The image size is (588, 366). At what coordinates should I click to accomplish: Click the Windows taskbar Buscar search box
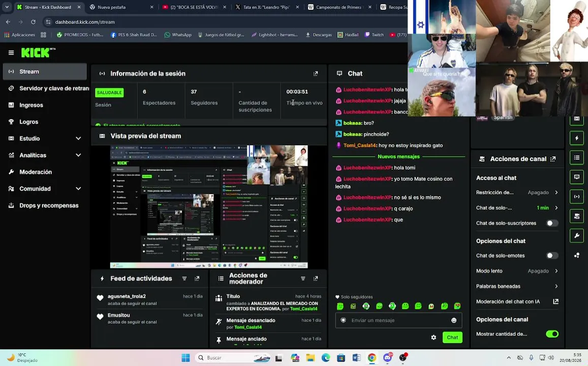coord(232,358)
